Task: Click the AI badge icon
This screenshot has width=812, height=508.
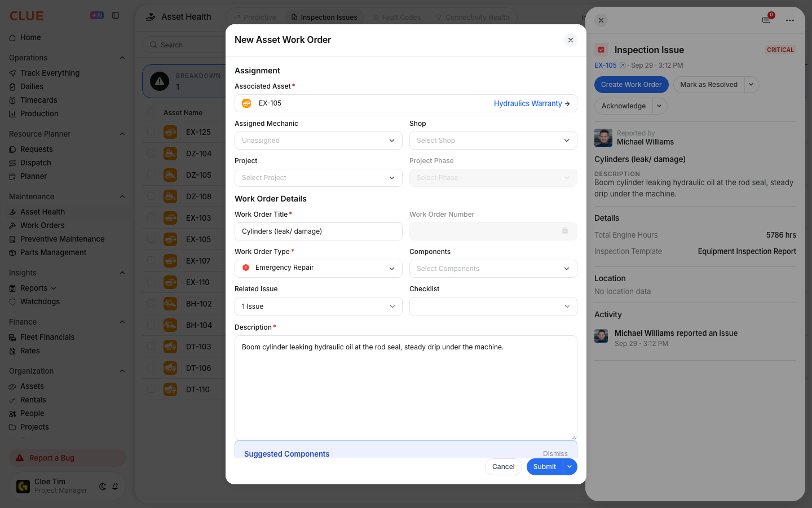Action: click(97, 16)
